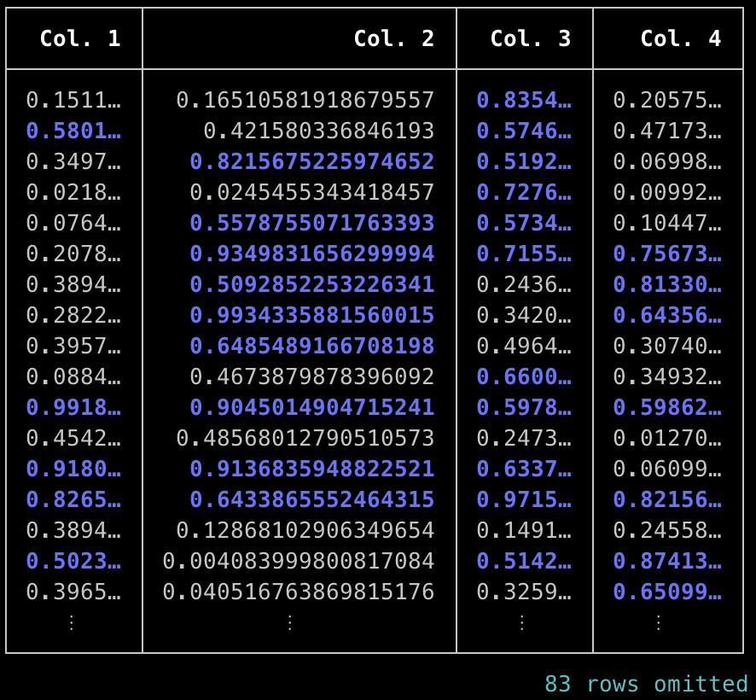Image resolution: width=756 pixels, height=700 pixels.
Task: Click the Col. 3 cell 0.9715…
Action: 524,499
